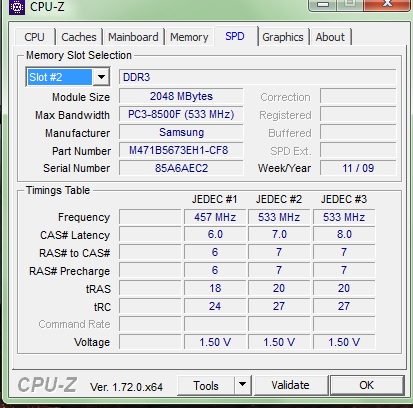
Task: Click the empty Buffered field
Action: [358, 132]
